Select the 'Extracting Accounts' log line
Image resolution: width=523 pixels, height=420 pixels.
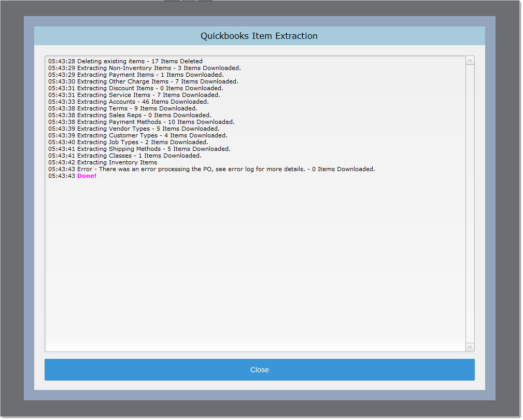click(x=129, y=102)
